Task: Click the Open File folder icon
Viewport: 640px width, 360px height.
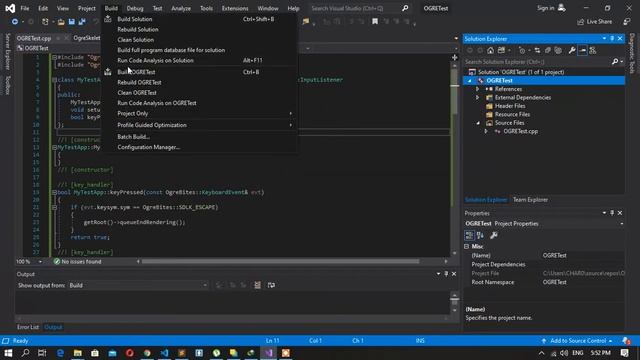Action: pyautogui.click(x=61, y=22)
